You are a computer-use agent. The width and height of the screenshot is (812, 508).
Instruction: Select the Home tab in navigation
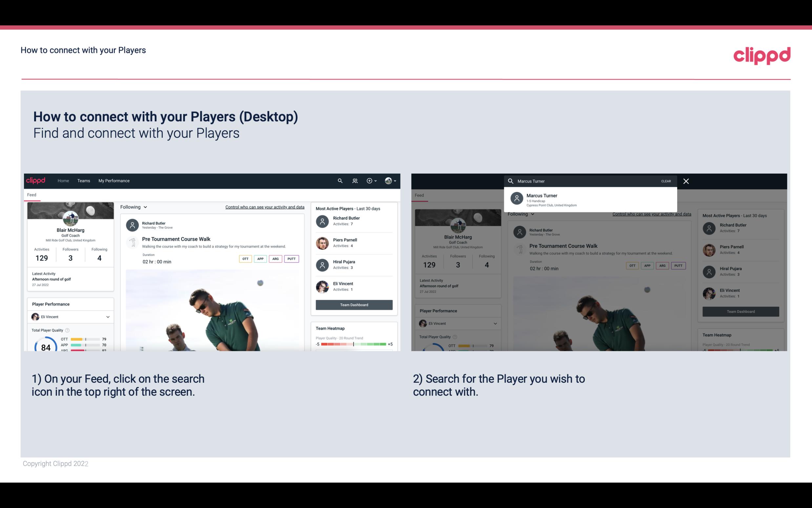tap(63, 180)
